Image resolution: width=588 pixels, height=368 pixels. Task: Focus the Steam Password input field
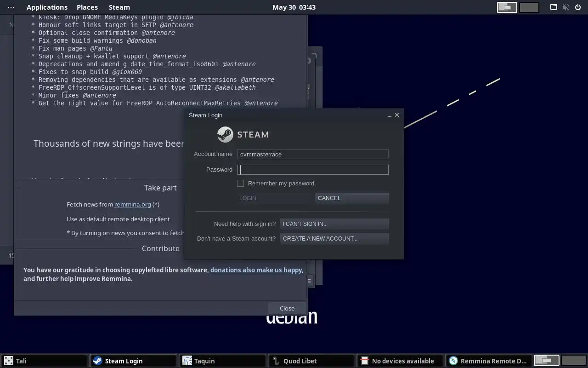313,170
